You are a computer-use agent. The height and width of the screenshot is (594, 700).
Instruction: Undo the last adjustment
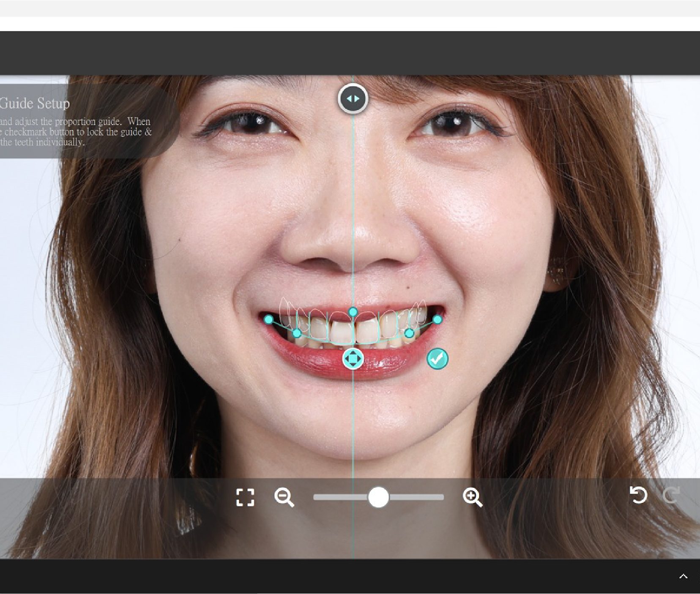pyautogui.click(x=638, y=495)
